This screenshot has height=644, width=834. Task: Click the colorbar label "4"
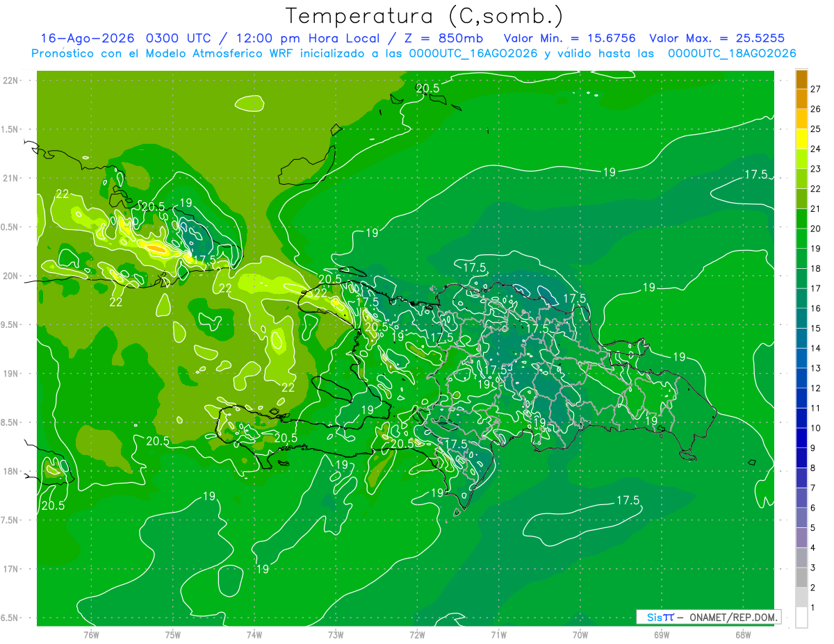813,548
